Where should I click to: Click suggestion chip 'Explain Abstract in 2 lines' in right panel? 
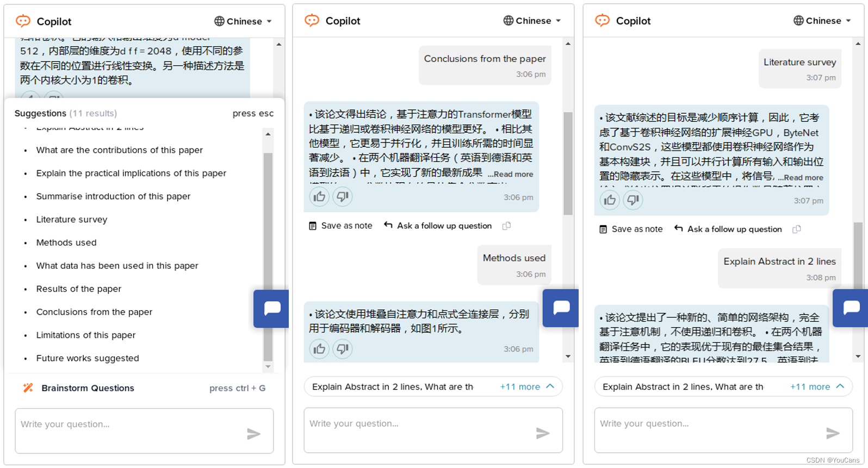[656, 387]
